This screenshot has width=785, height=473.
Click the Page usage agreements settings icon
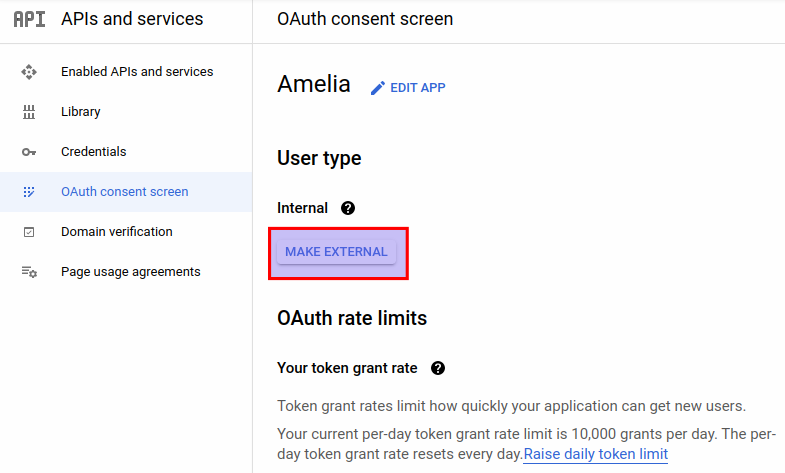click(x=29, y=272)
